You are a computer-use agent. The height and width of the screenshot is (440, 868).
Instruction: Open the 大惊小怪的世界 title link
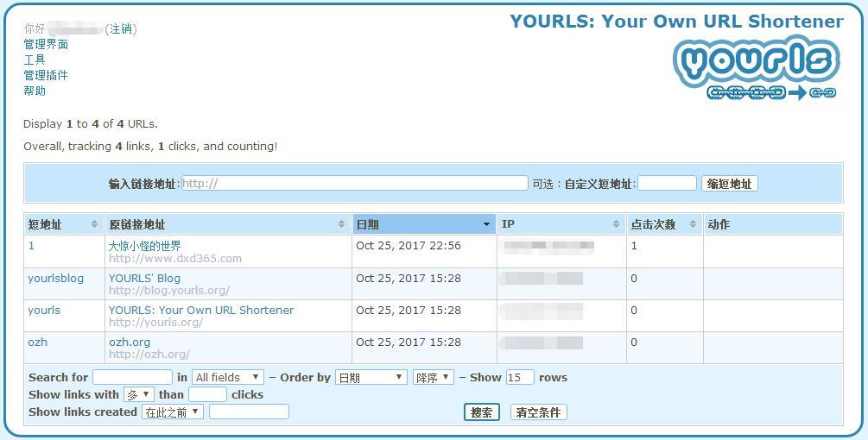(x=144, y=246)
